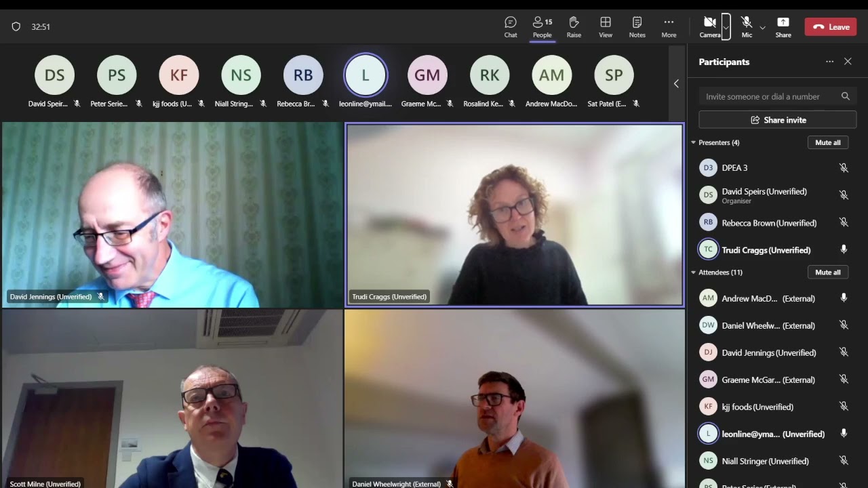The image size is (868, 488).
Task: Open the Mic device options dropdown arrow
Action: click(x=762, y=28)
